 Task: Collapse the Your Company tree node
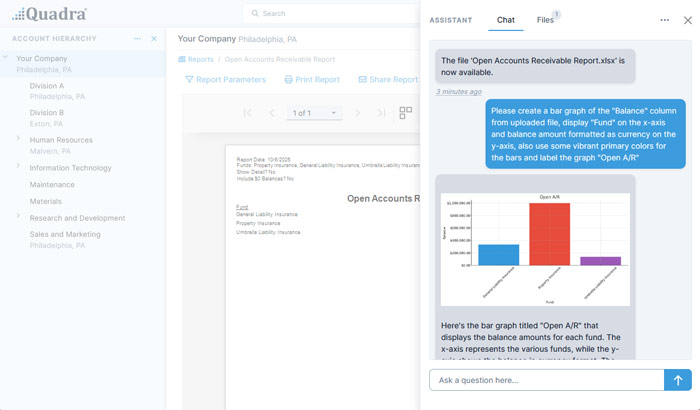tap(7, 58)
